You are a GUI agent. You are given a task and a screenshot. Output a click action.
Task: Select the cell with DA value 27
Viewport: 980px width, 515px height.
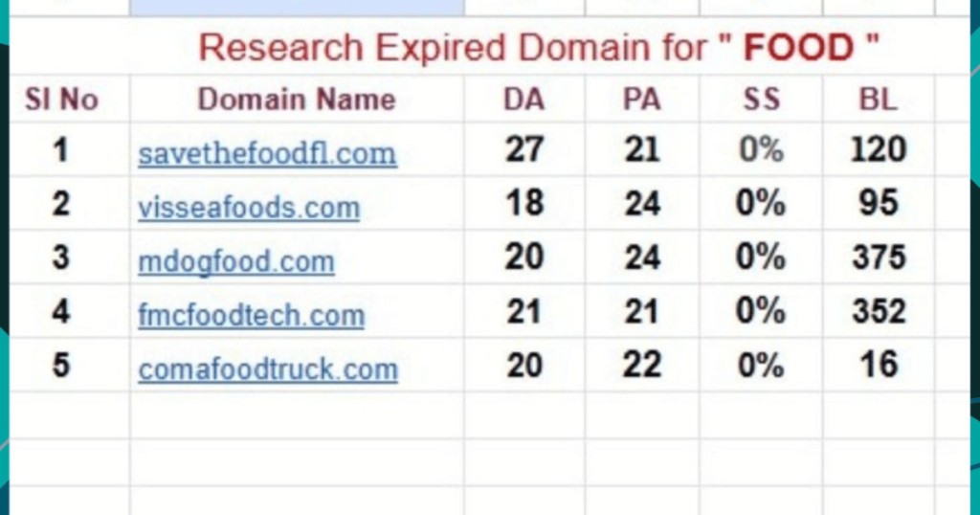(x=523, y=150)
